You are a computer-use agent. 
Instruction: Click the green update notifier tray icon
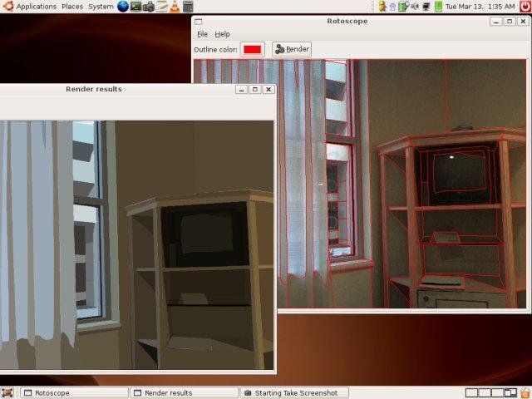[403, 7]
